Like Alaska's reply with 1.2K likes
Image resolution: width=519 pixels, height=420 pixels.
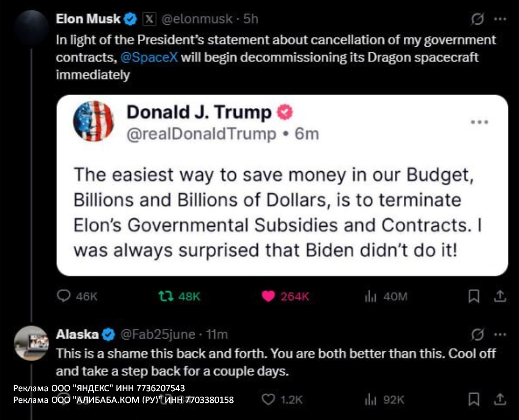(x=268, y=400)
